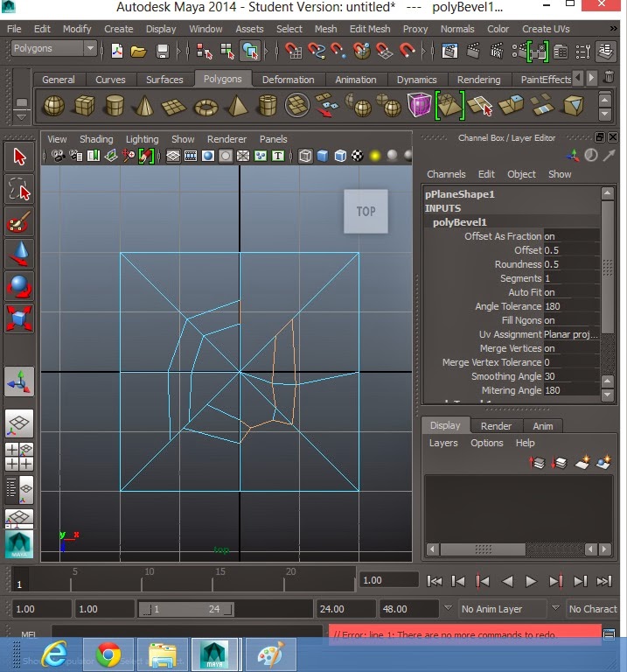Switch to single perspective view layout
Viewport: 627px width, 672px height.
pyautogui.click(x=19, y=423)
